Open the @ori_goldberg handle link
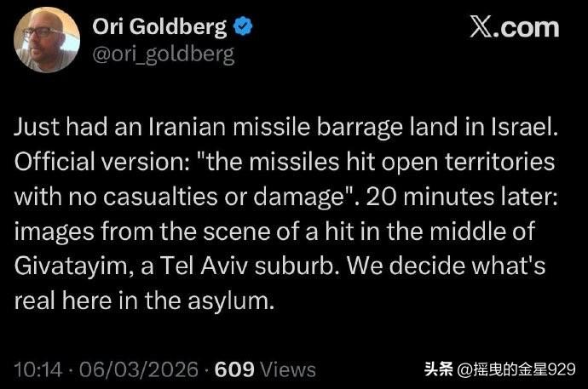 pyautogui.click(x=162, y=54)
